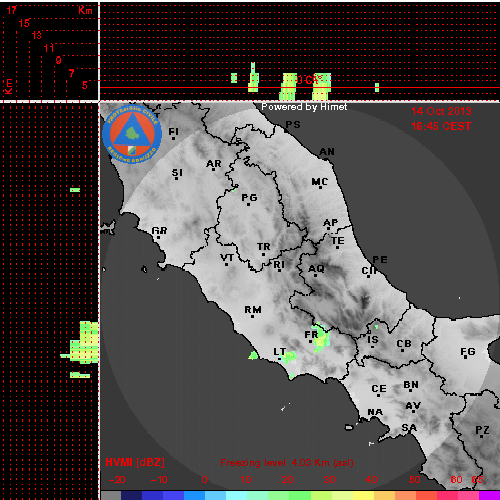Click the vertical 'Km' label on the left axis
The image size is (500, 500).
pos(8,87)
